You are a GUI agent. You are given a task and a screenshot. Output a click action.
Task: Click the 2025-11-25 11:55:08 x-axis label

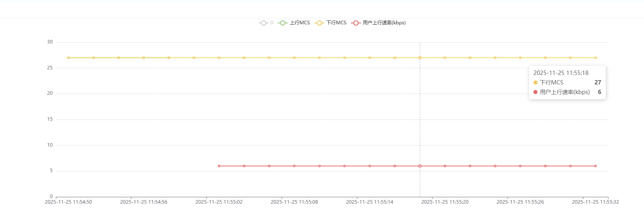click(294, 202)
